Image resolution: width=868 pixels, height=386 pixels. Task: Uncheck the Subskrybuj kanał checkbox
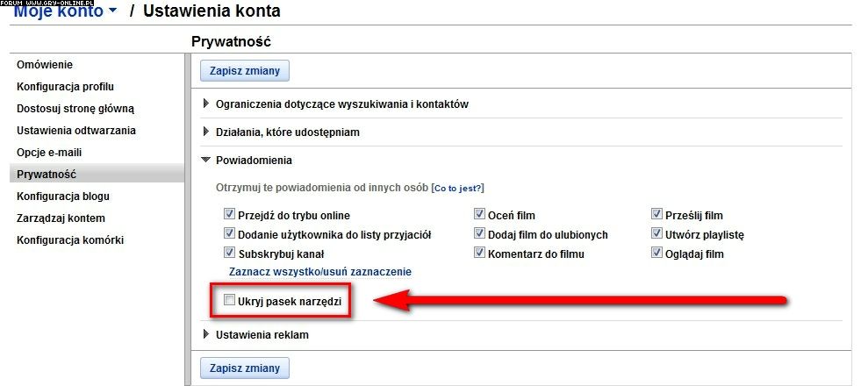(x=229, y=254)
